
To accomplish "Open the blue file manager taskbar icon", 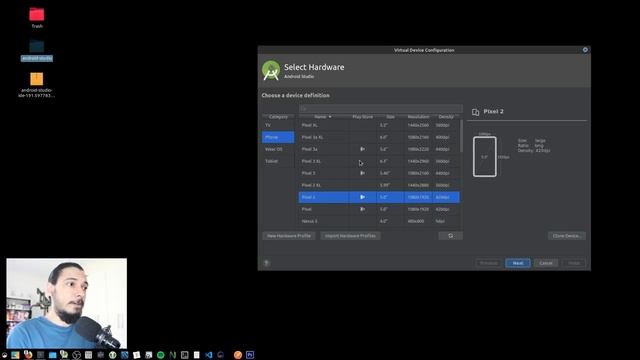I will [x=52, y=355].
